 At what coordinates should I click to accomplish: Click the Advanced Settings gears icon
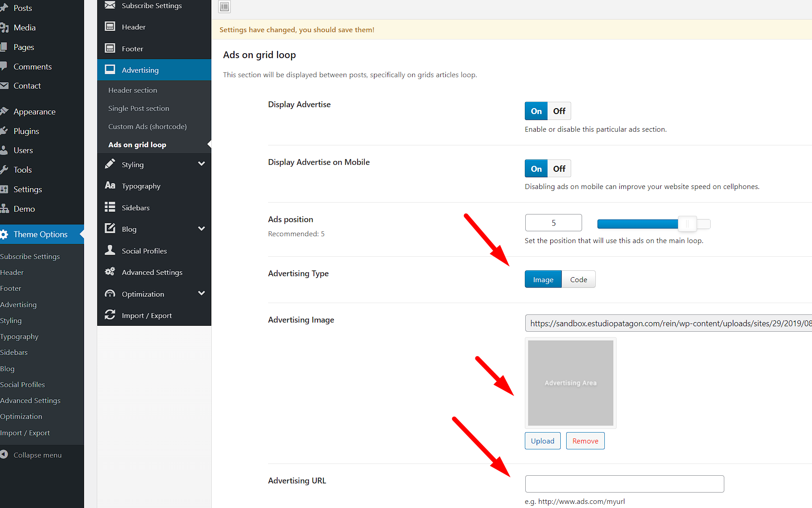point(110,272)
